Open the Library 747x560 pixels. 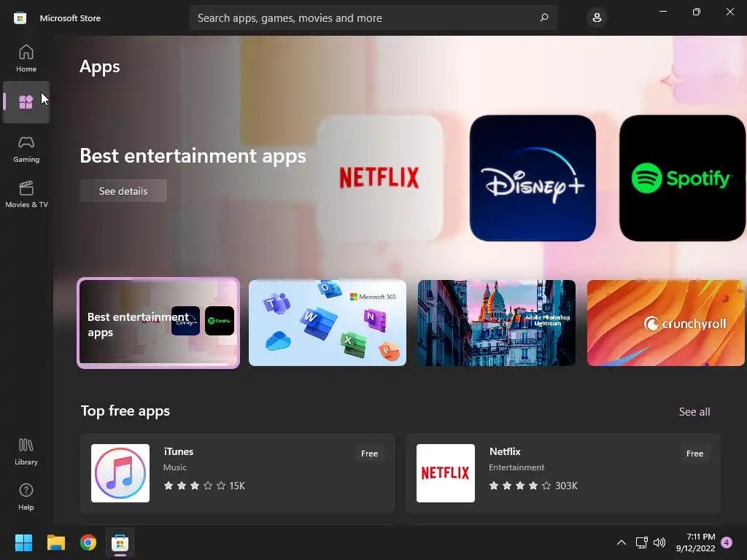[26, 452]
